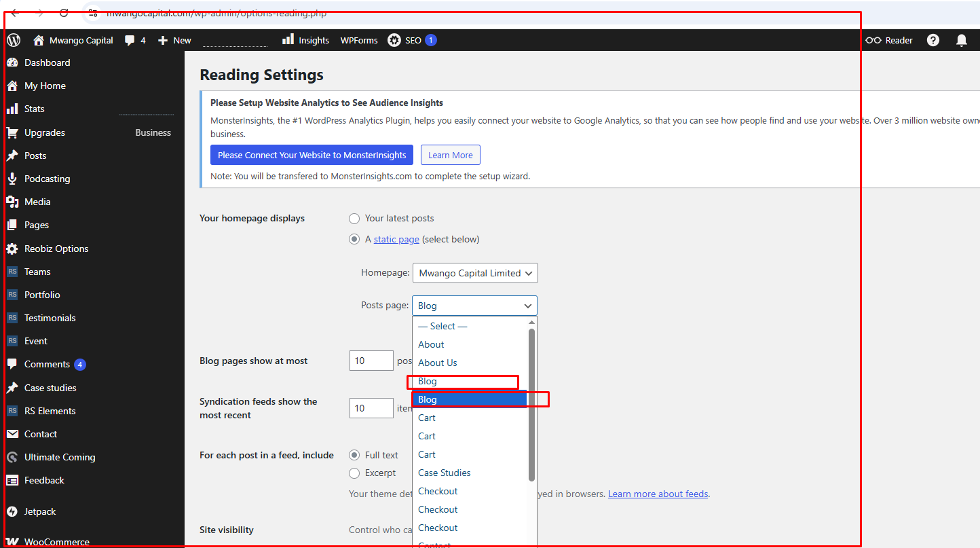Open Insights bar chart icon
This screenshot has height=548, width=980.
click(x=288, y=39)
